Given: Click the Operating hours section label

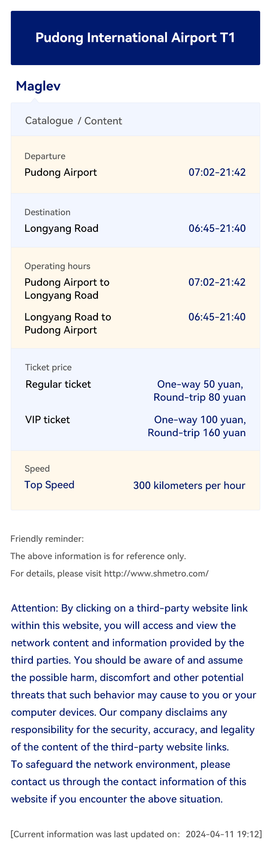Looking at the screenshot, I should [x=57, y=266].
